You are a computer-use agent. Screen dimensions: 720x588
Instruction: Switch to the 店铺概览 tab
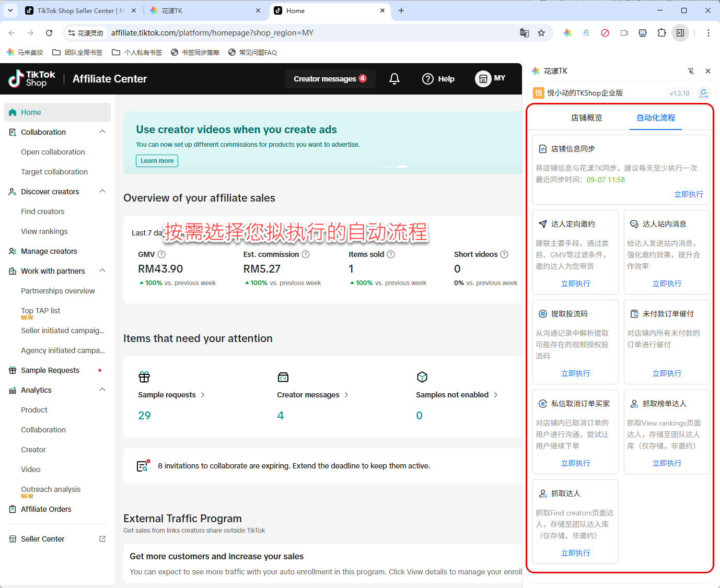[586, 118]
